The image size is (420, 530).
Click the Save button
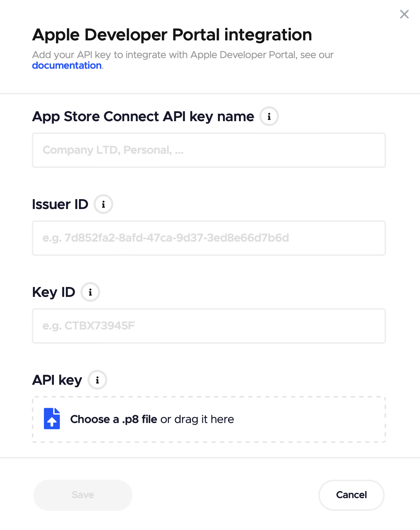coord(83,495)
